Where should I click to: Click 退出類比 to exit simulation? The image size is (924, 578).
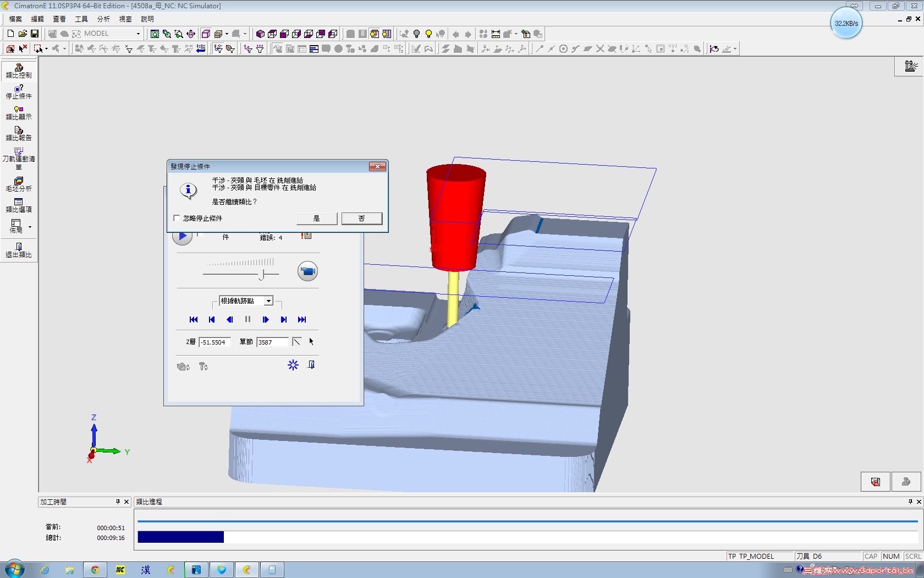pos(19,250)
